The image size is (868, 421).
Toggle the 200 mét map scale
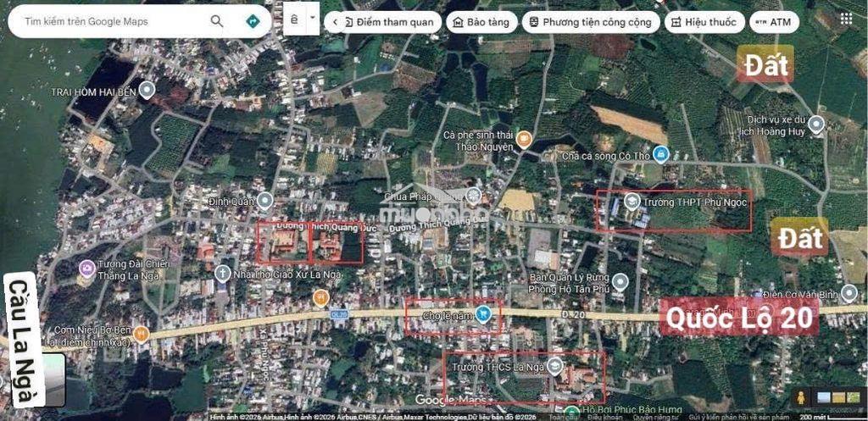(834, 417)
